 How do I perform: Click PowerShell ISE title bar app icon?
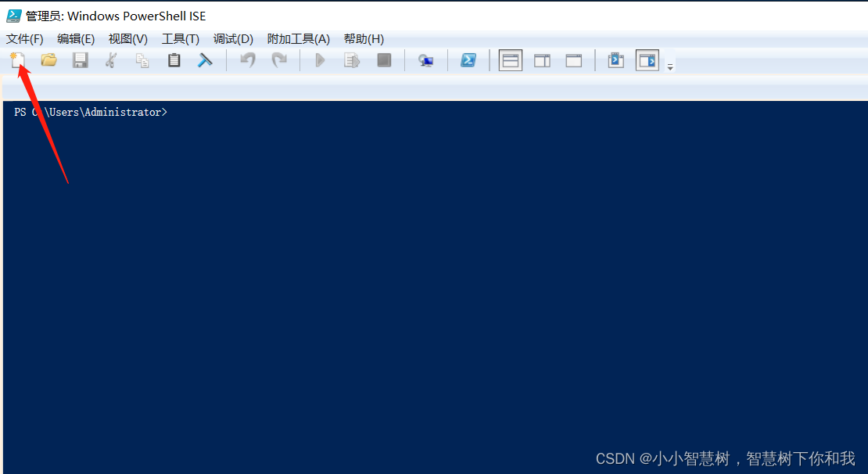(x=14, y=16)
